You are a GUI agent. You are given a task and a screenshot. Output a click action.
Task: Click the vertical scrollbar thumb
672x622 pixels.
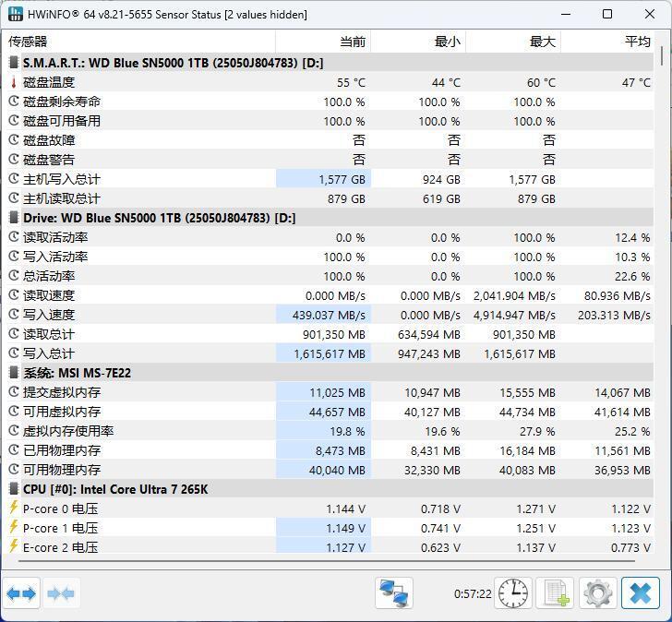click(x=663, y=54)
